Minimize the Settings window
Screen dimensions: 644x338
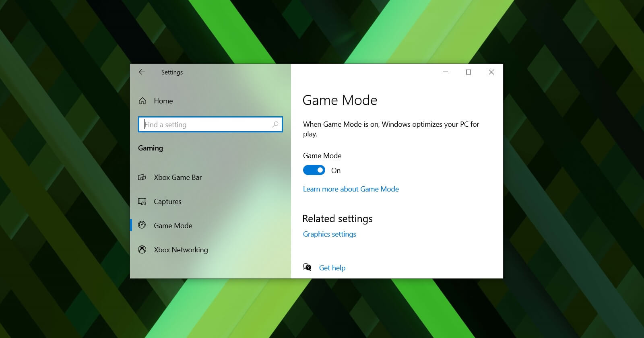click(446, 72)
